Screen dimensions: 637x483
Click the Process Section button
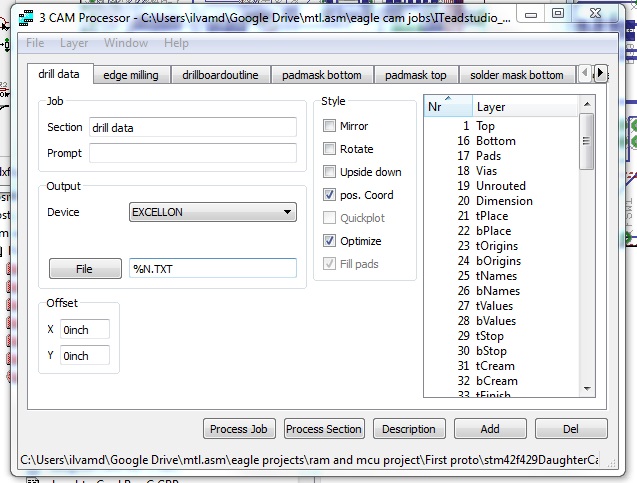[x=324, y=429]
